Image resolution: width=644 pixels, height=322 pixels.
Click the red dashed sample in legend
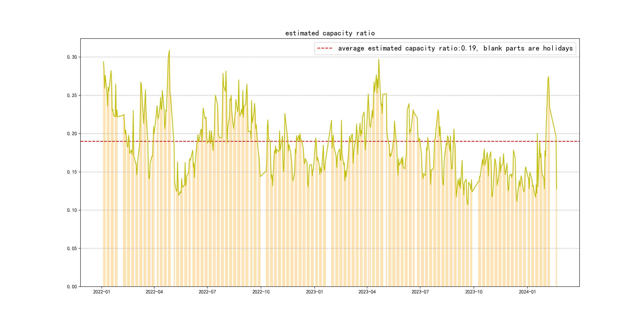pyautogui.click(x=325, y=48)
